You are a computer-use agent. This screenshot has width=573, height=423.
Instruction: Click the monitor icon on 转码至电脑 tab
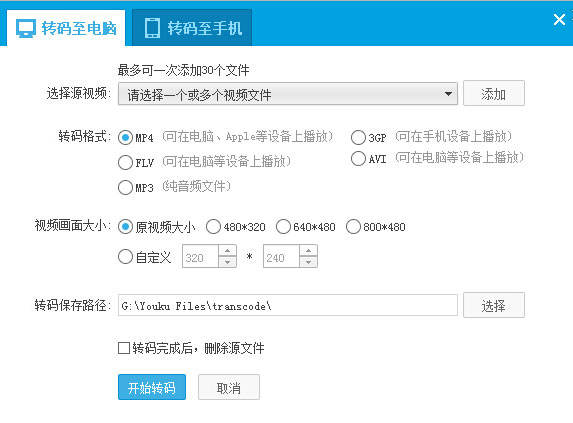click(26, 28)
